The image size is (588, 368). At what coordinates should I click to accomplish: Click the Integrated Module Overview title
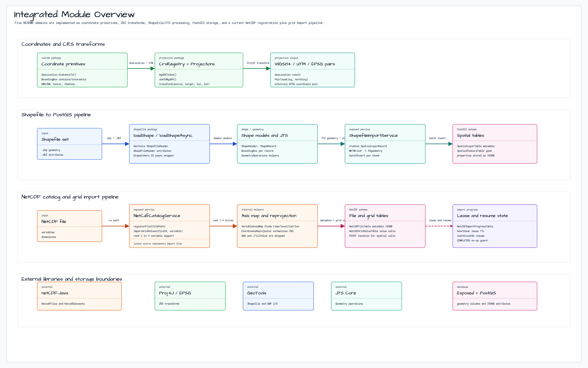[74, 15]
